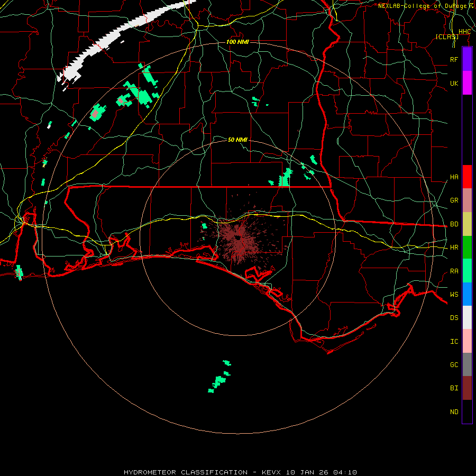
Task: Click the WS legend label
Action: click(x=454, y=295)
